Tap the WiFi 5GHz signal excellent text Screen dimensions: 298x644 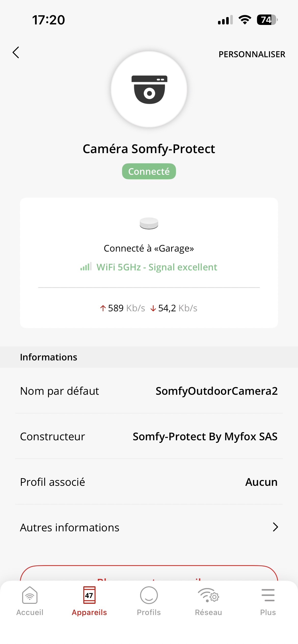(157, 267)
